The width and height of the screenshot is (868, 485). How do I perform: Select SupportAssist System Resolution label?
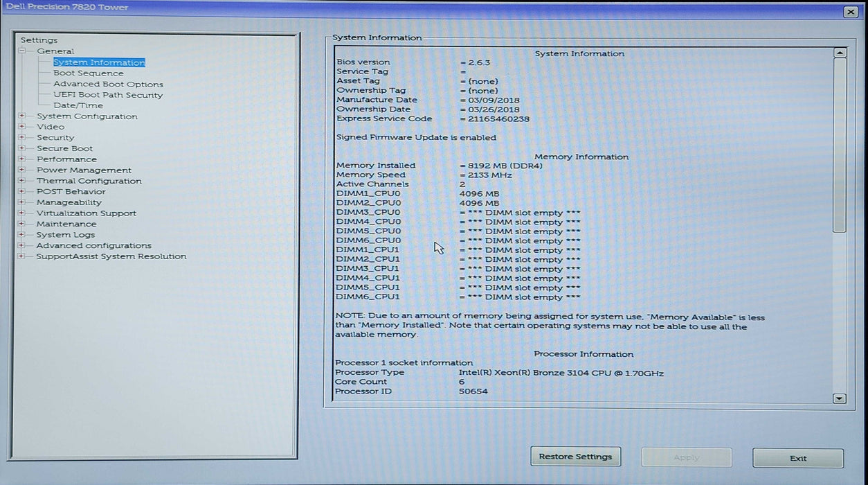(x=111, y=256)
